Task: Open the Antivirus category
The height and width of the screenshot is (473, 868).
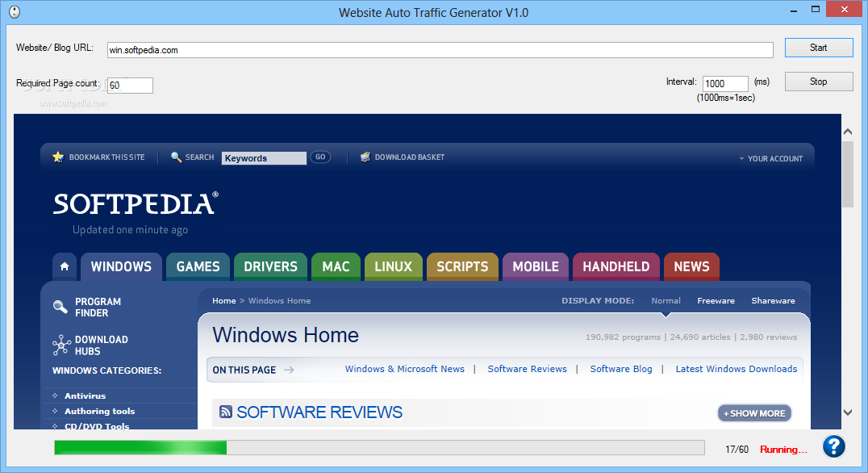Action: tap(86, 396)
